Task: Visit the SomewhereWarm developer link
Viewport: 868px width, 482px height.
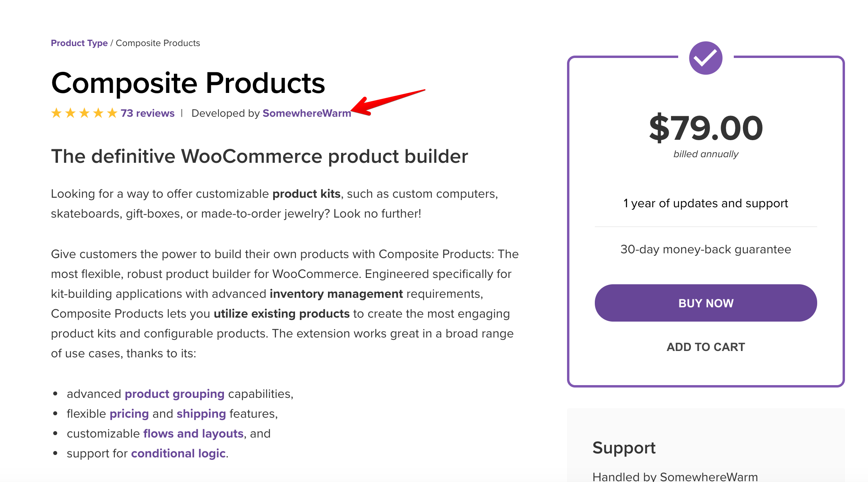Action: pos(307,113)
